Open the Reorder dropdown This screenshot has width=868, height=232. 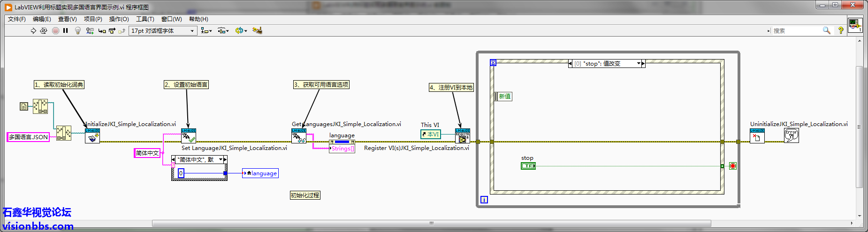[x=241, y=30]
